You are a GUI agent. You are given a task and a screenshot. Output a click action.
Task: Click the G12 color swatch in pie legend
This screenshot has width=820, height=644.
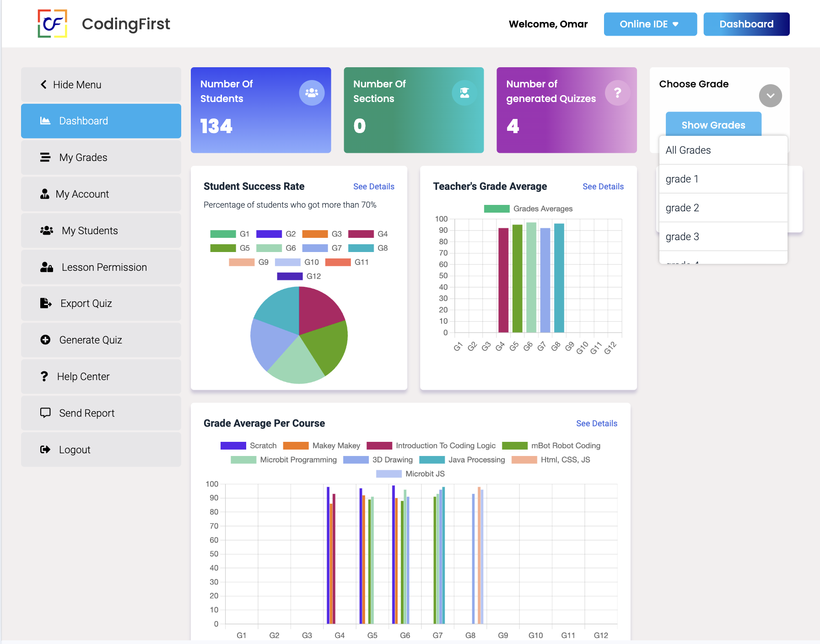click(290, 276)
